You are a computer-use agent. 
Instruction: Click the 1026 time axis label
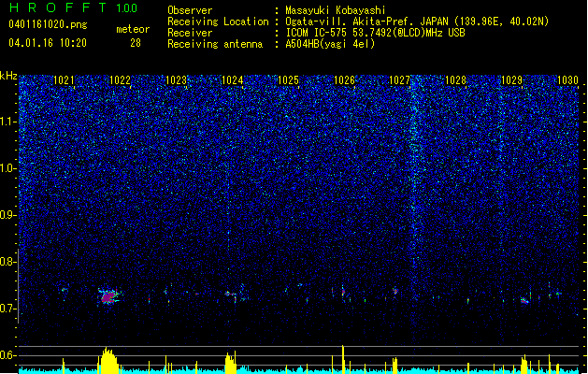344,80
